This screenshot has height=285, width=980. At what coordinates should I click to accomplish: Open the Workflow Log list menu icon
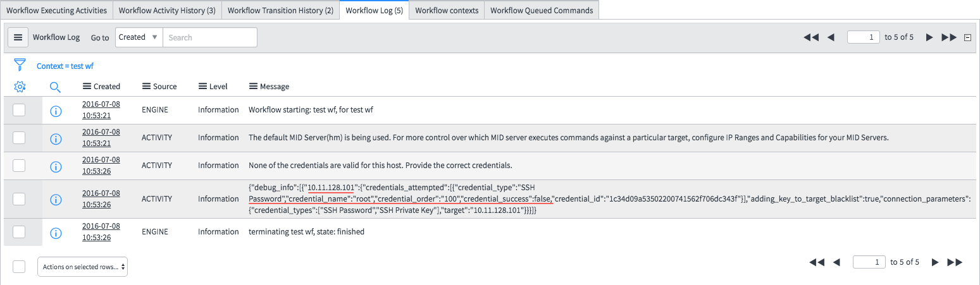click(x=18, y=37)
